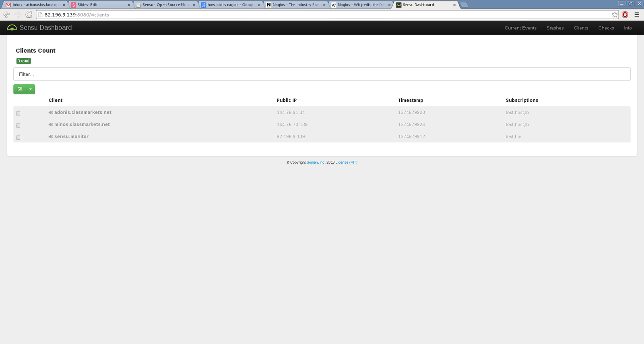Image resolution: width=644 pixels, height=344 pixels.
Task: Click IP address 144.76.91.34
Action: (x=291, y=113)
